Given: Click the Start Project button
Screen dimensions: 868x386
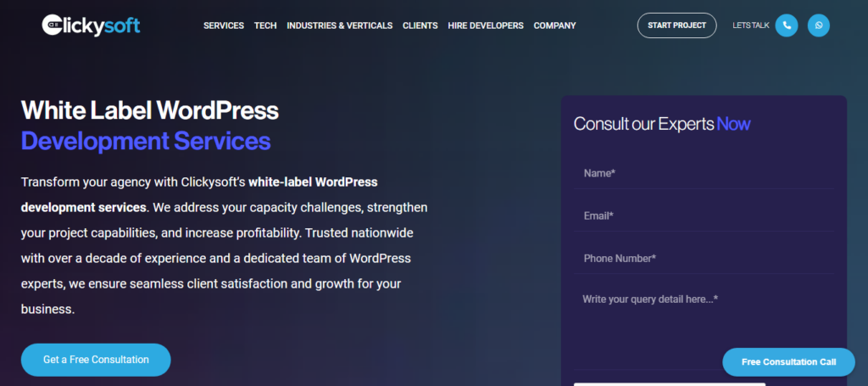Looking at the screenshot, I should pos(676,25).
